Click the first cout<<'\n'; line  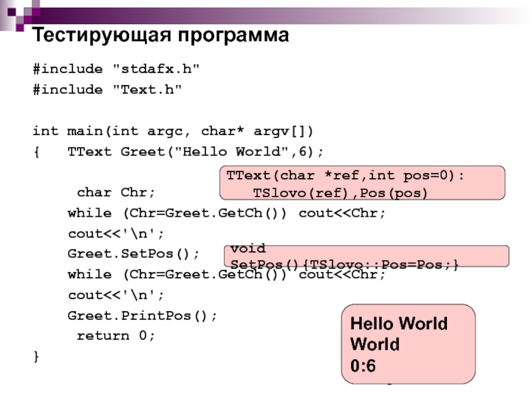pyautogui.click(x=116, y=234)
